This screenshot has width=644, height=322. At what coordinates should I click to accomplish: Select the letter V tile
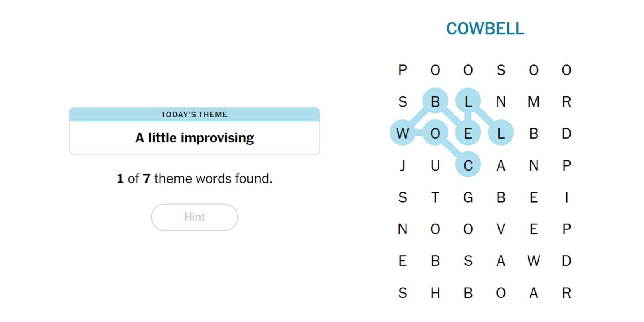pos(501,229)
